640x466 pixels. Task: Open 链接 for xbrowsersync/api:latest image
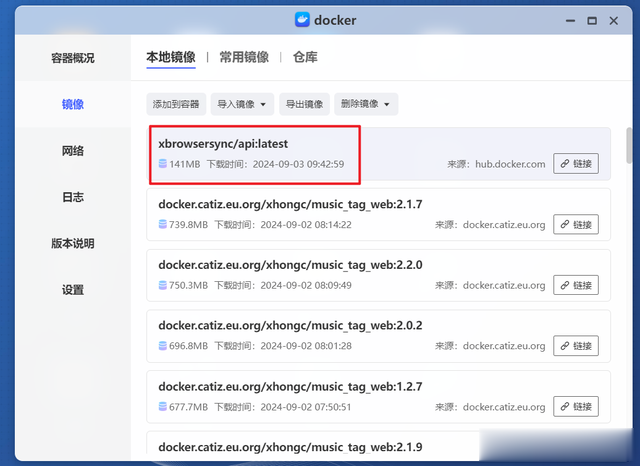[x=576, y=164]
